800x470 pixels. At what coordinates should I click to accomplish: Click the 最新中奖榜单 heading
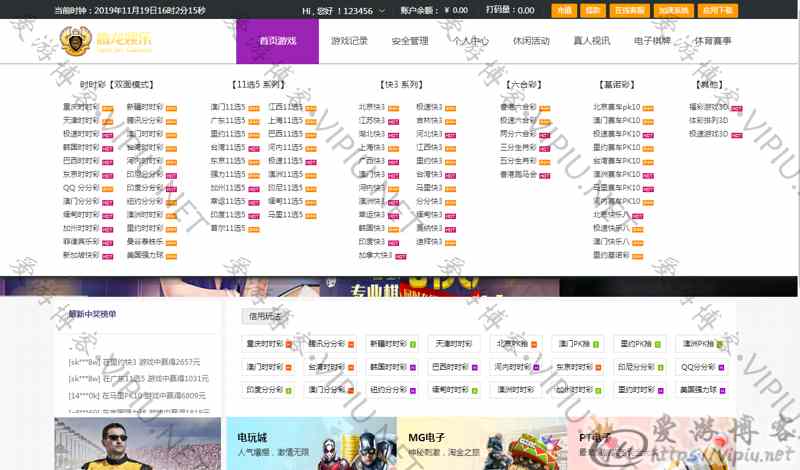[x=92, y=314]
